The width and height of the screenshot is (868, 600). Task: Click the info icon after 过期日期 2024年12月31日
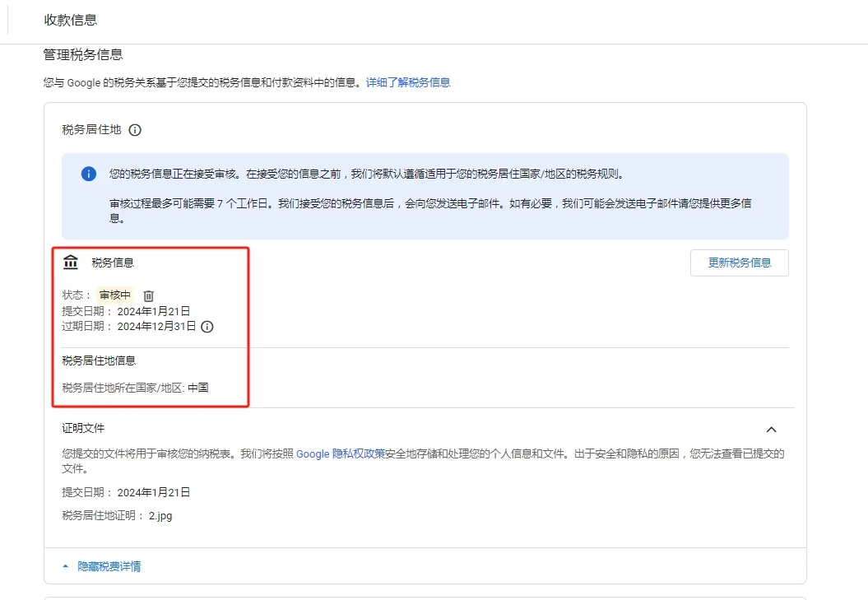[207, 327]
